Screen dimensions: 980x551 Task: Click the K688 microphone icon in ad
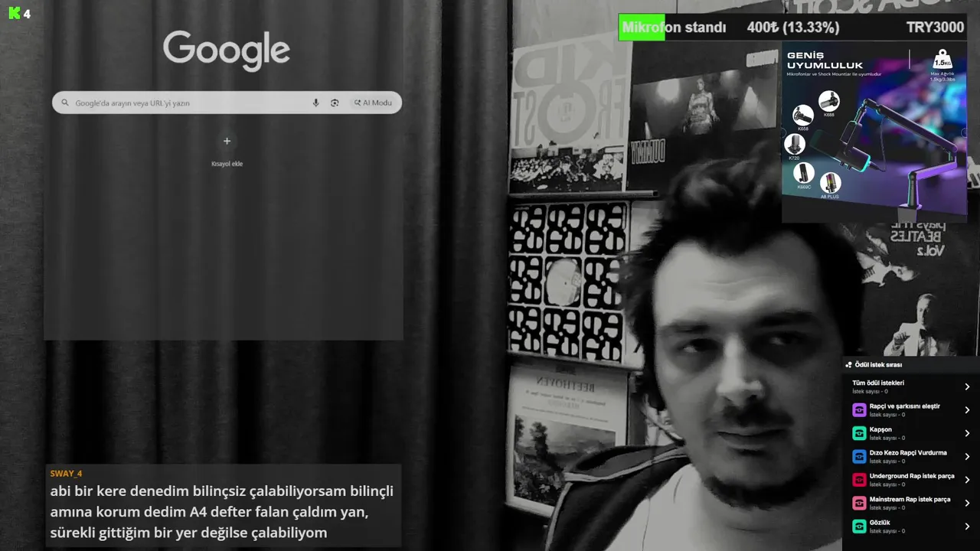tap(829, 101)
